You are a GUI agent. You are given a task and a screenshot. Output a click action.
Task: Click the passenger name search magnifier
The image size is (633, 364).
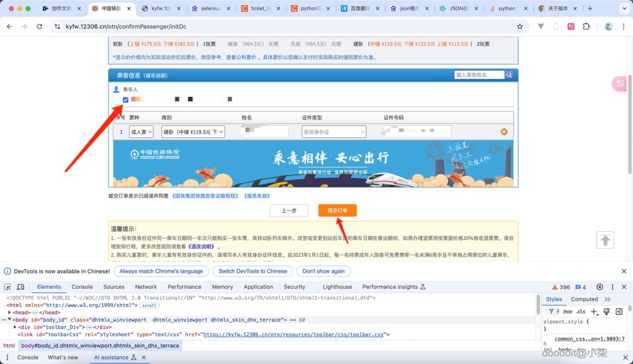(x=509, y=75)
